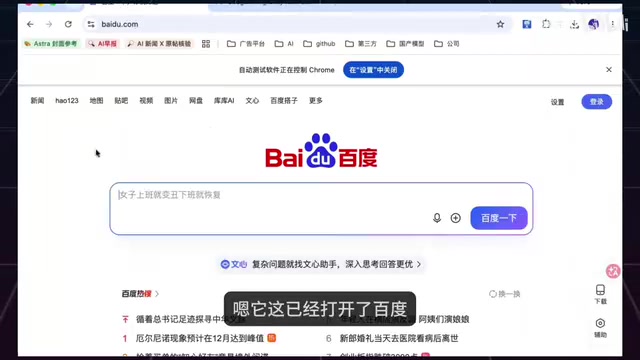
Task: Open site info icon beside baidu.com
Action: (91, 24)
